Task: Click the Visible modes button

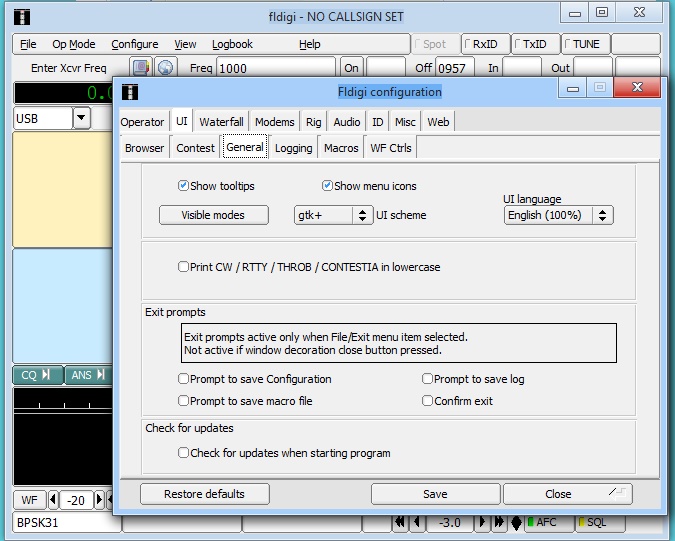Action: (215, 215)
